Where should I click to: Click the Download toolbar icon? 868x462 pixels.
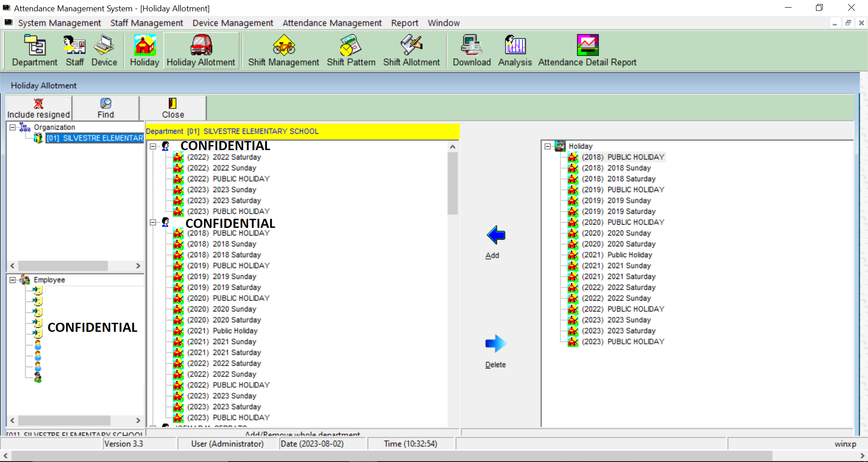click(x=472, y=51)
